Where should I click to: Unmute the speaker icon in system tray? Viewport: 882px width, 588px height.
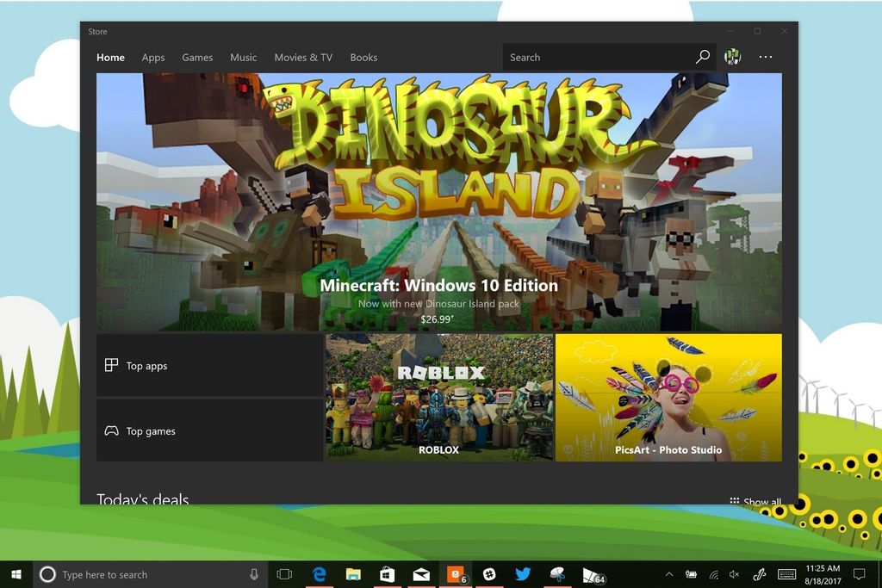tap(735, 574)
